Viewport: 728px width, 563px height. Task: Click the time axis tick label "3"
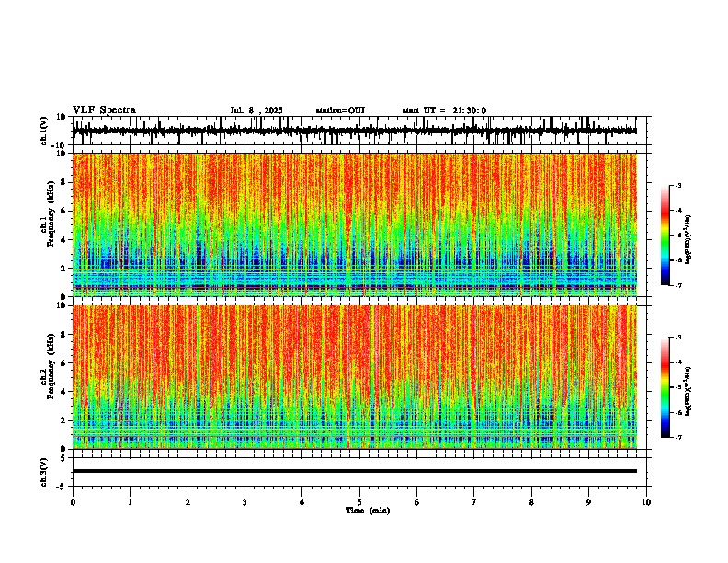click(245, 502)
